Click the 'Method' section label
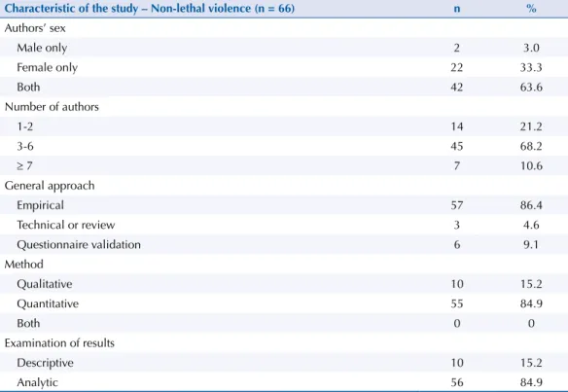This screenshot has width=568, height=392. click(x=24, y=265)
